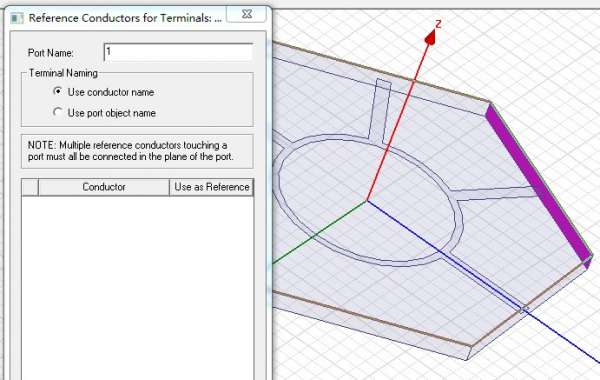Image resolution: width=600 pixels, height=380 pixels.
Task: Select the Use conductor name option
Action: [x=104, y=92]
